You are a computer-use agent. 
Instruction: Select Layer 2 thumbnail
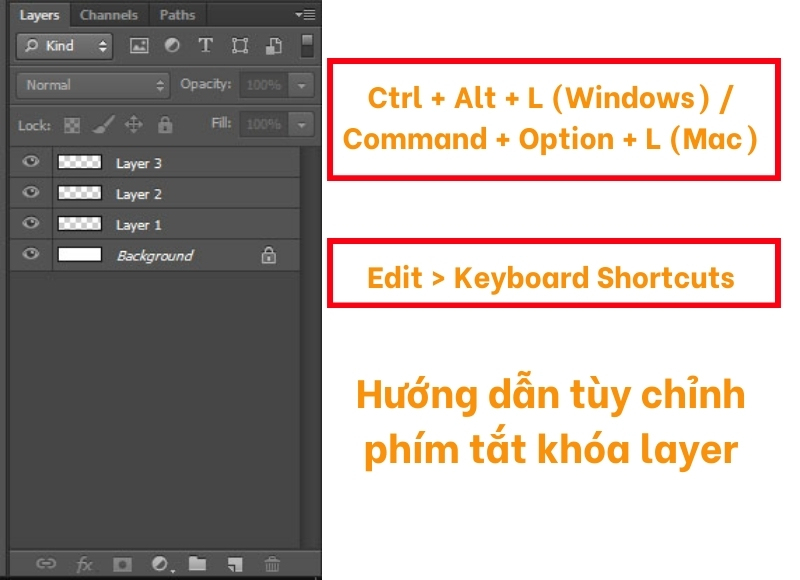(x=80, y=193)
